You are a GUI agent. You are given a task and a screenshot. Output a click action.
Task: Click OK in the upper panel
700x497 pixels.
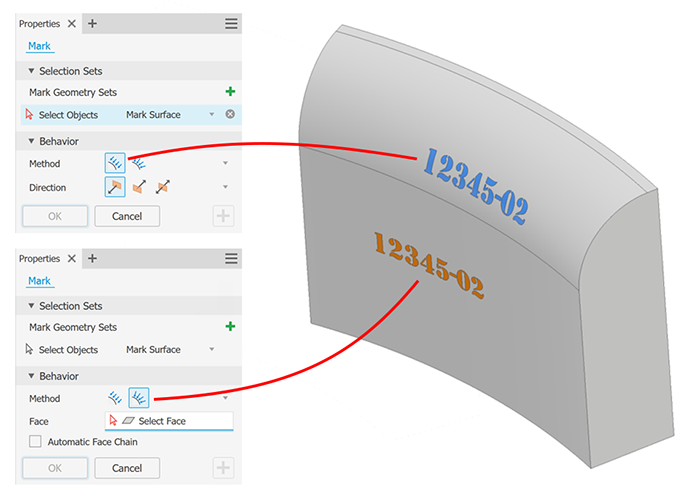[55, 216]
